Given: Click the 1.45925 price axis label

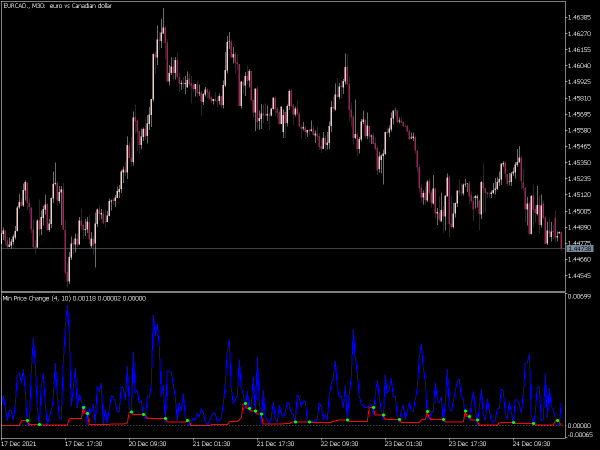Looking at the screenshot, I should pos(579,82).
